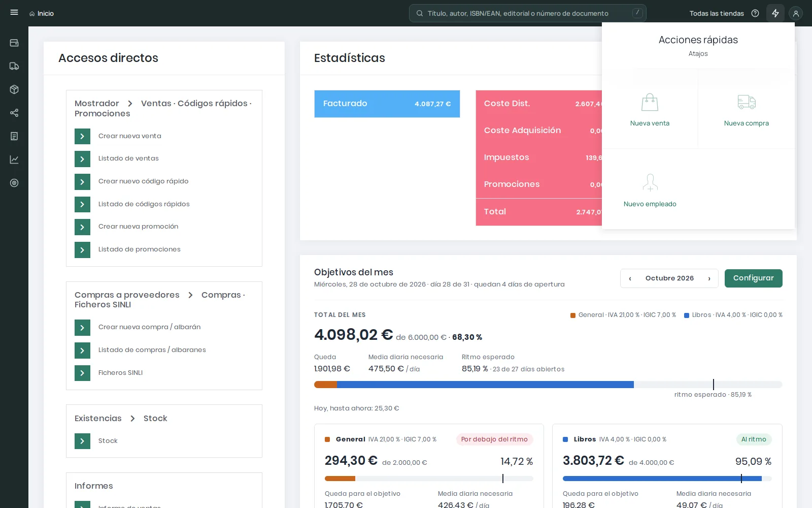This screenshot has height=508, width=812.
Task: Click the Configurar button
Action: tap(754, 278)
